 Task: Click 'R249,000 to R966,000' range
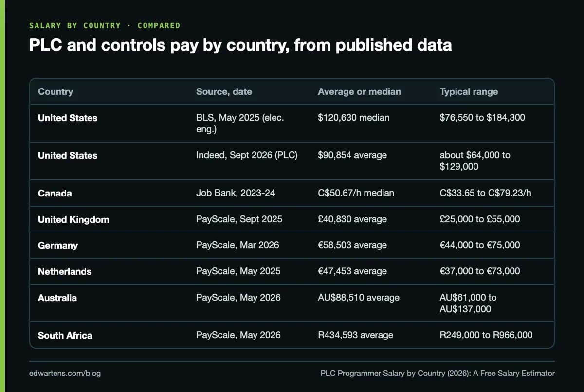coord(486,335)
